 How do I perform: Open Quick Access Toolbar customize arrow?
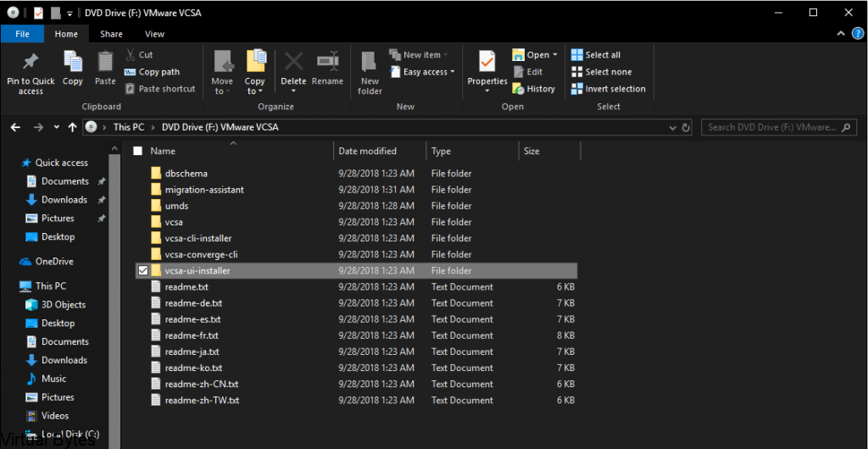pyautogui.click(x=70, y=13)
